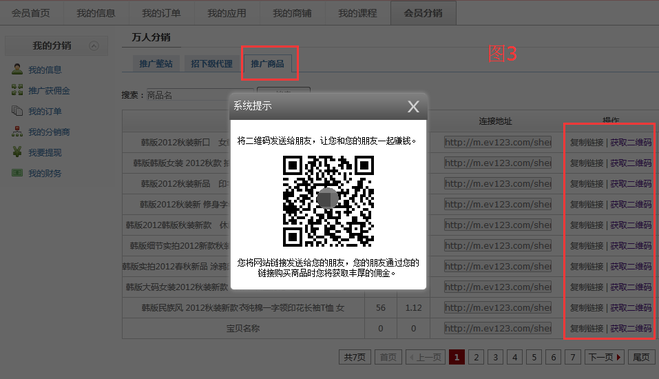Click the 我要提现 sidebar yen icon
The height and width of the screenshot is (379, 659).
(17, 152)
